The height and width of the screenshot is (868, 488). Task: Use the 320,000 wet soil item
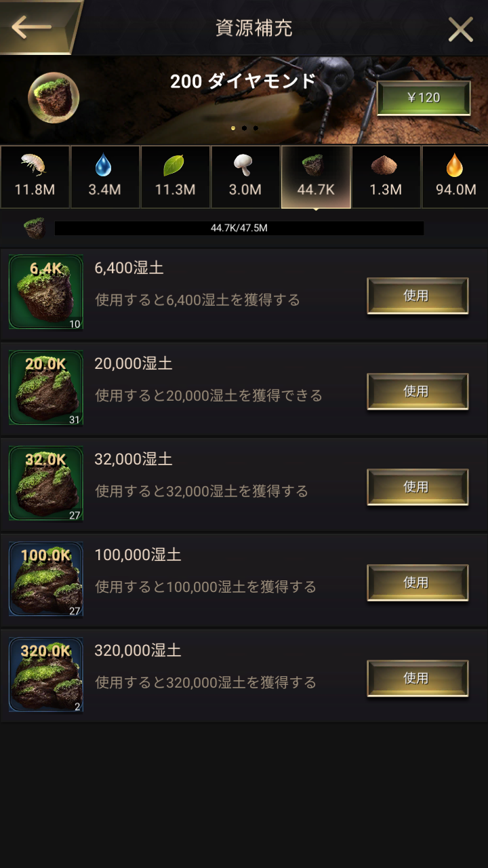click(418, 678)
